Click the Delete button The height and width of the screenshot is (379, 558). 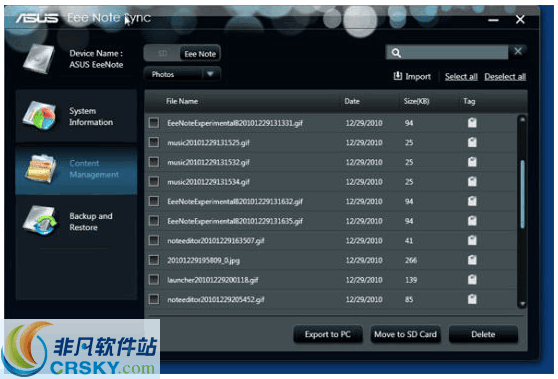483,334
